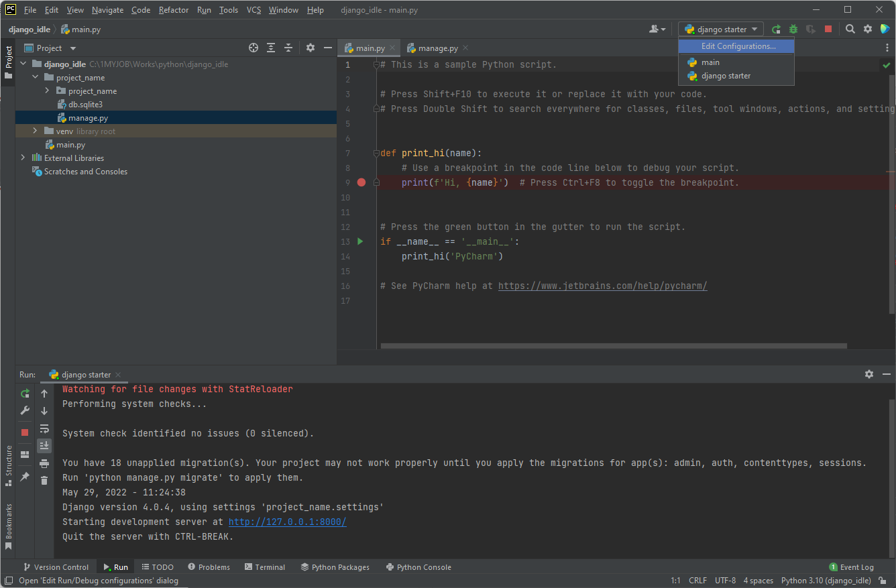Toggle the Terminal tool window button
The width and height of the screenshot is (896, 588).
[265, 567]
